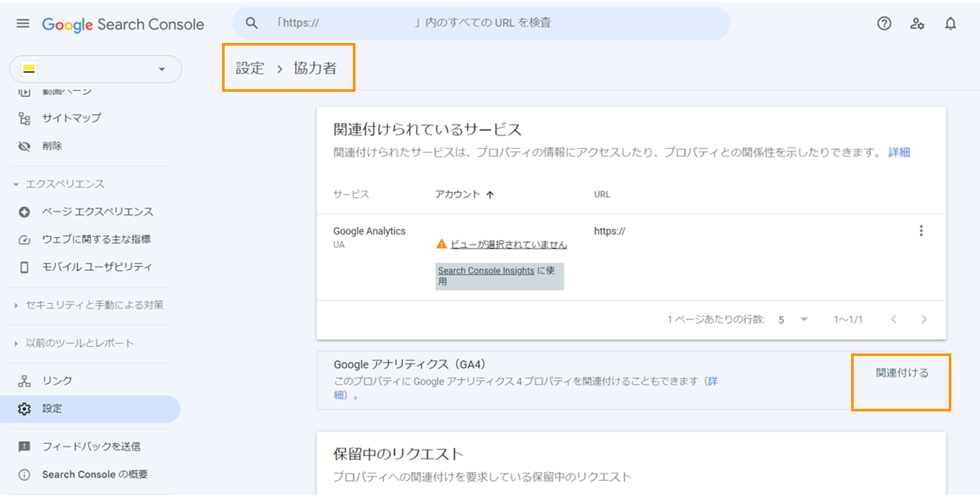The height and width of the screenshot is (498, 980).
Task: Click the page experience plus-circle icon
Action: (x=25, y=212)
